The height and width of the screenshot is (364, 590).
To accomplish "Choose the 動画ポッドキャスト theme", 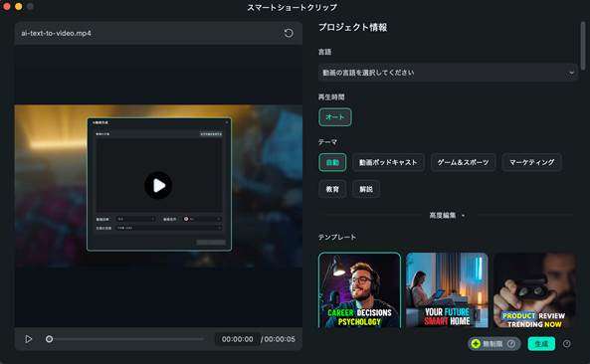I will 388,162.
